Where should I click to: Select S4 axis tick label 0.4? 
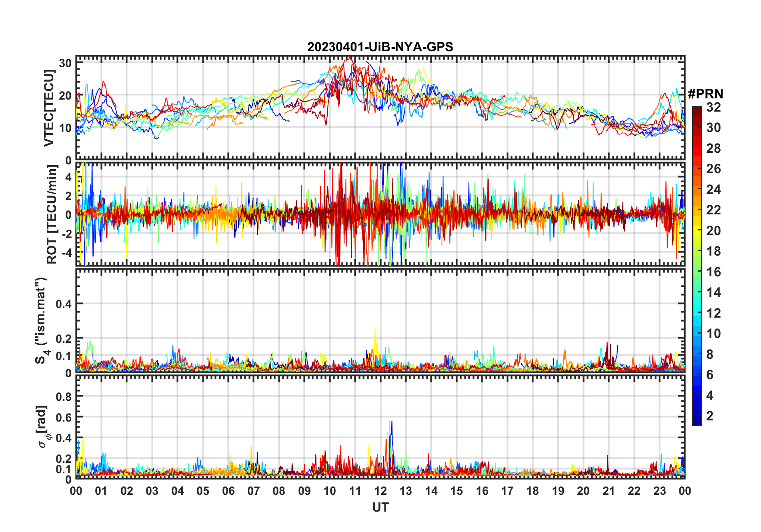(64, 304)
